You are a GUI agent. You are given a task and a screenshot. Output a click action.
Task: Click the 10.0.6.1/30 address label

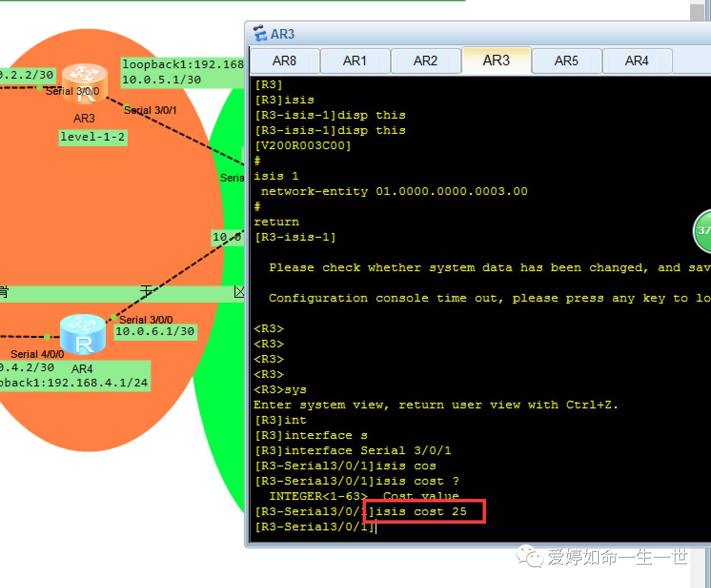pyautogui.click(x=155, y=332)
